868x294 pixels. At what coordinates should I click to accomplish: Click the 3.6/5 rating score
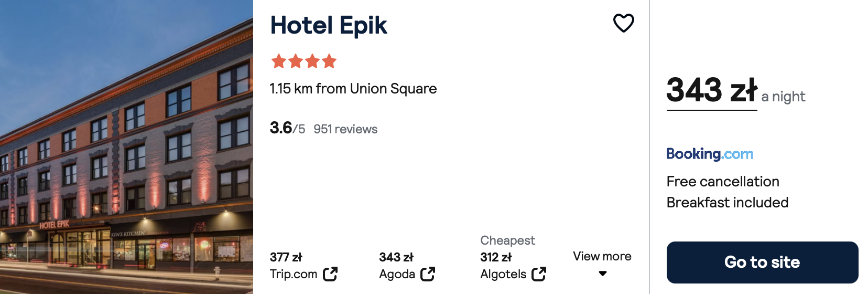287,128
